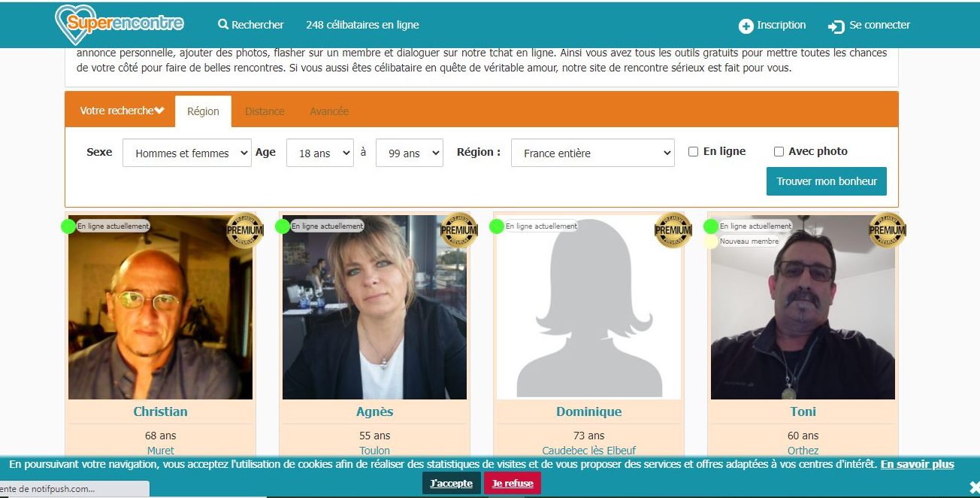Close the cookie banner with the X
Screen dimensions: 980x498
(975, 487)
